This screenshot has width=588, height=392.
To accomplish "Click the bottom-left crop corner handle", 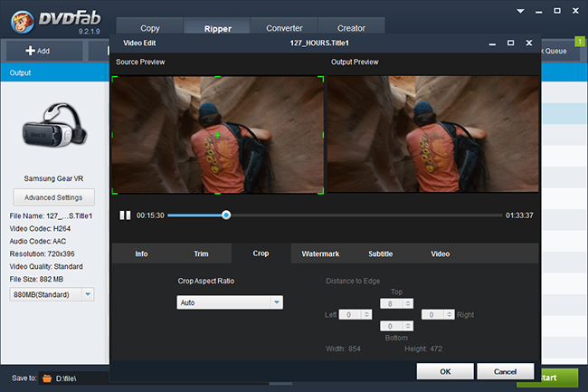I will coord(115,191).
